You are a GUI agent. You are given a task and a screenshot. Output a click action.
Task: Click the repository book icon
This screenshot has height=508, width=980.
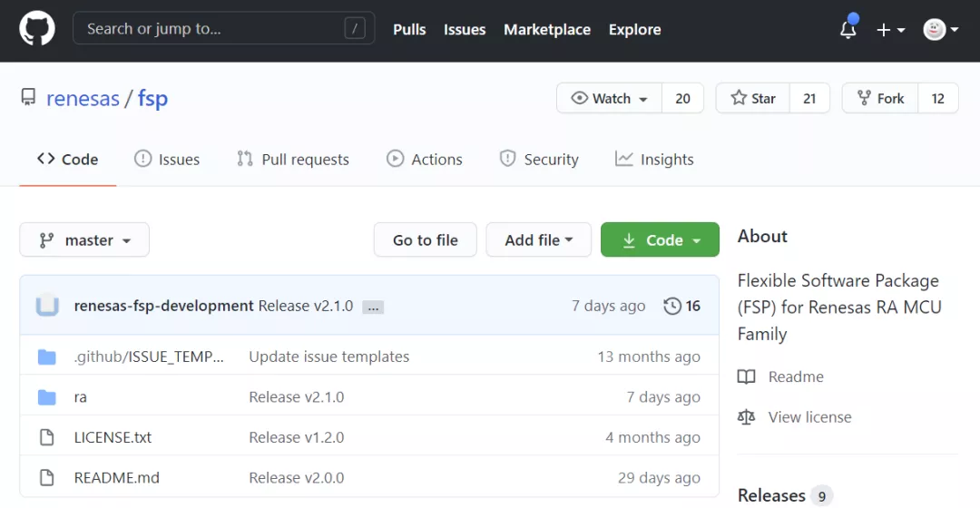pos(28,97)
